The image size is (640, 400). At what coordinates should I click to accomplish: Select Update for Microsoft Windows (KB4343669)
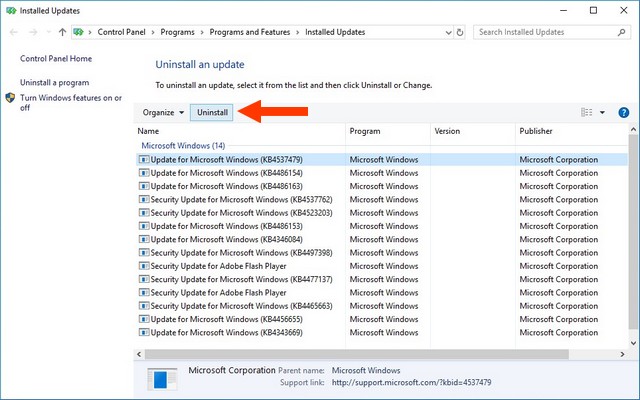tap(382, 332)
